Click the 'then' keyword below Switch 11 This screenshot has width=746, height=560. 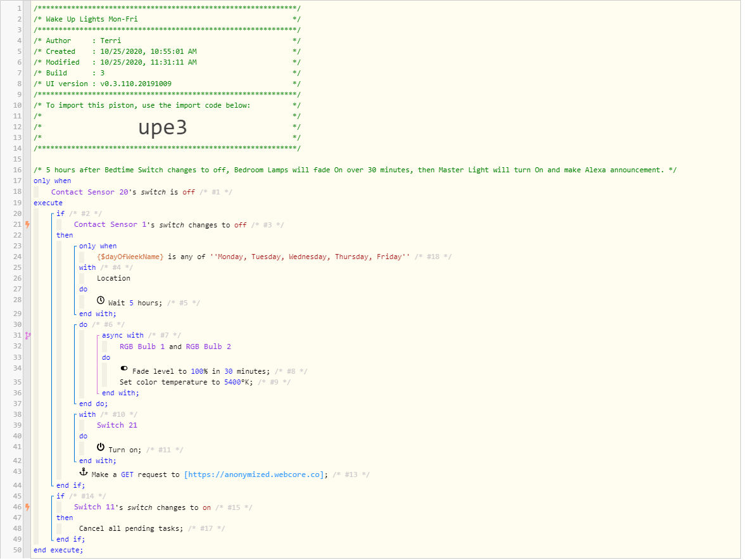click(x=65, y=518)
